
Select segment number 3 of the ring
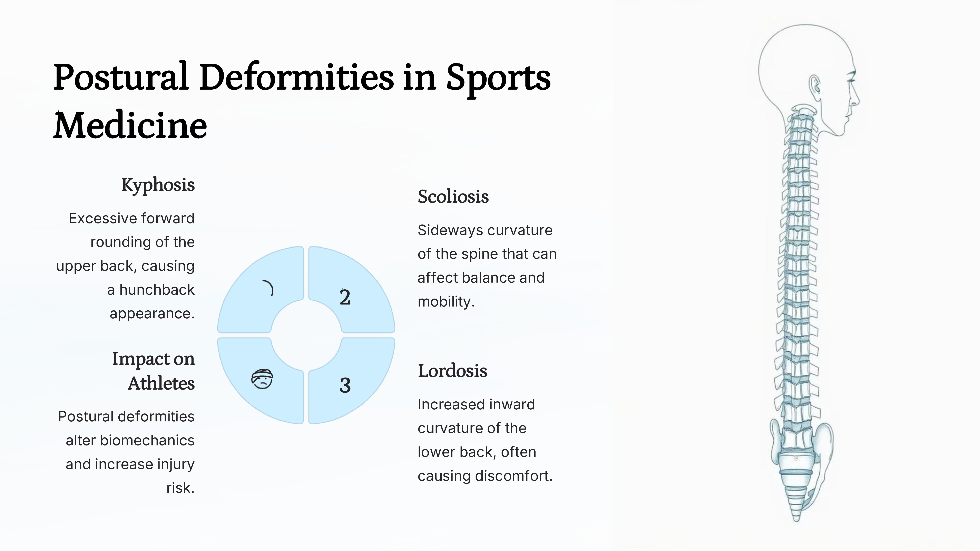(352, 380)
